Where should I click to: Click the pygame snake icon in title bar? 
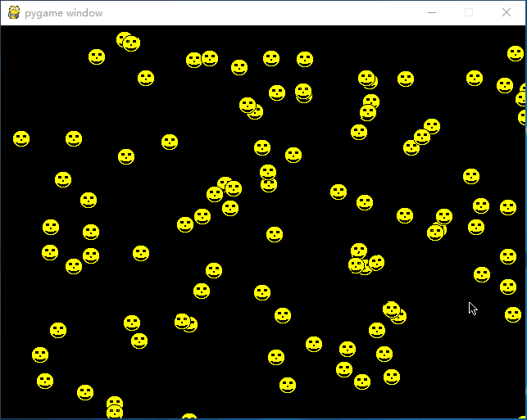click(13, 12)
